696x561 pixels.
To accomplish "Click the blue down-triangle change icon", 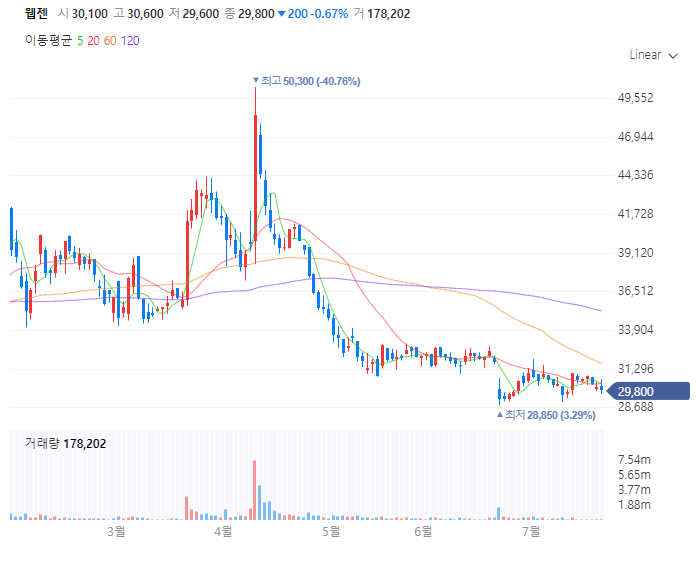I will coord(281,14).
